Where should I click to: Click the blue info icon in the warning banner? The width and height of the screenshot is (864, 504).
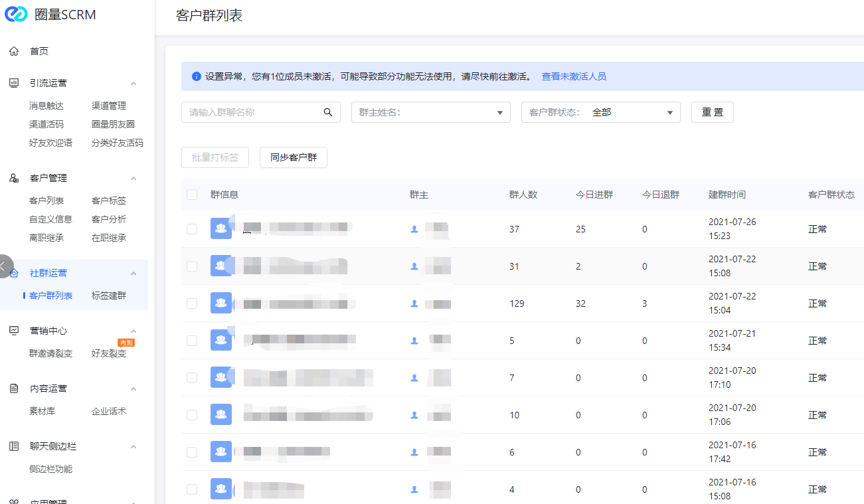pos(197,76)
